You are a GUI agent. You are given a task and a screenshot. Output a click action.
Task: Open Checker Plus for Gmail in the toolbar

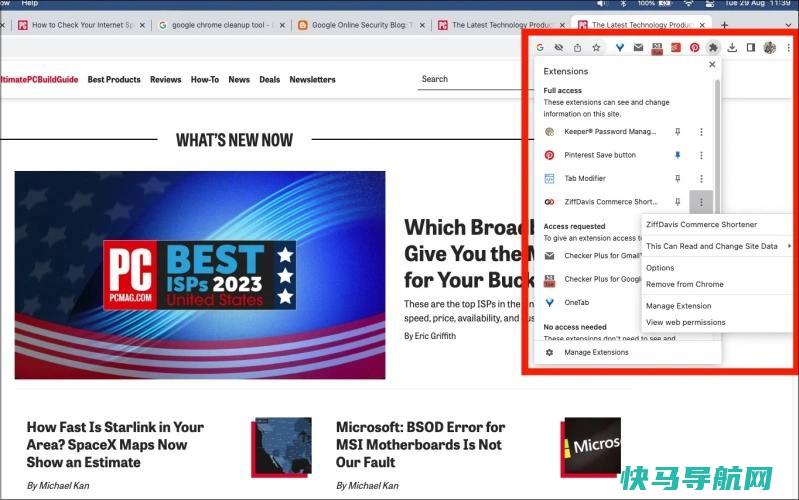tap(638, 47)
